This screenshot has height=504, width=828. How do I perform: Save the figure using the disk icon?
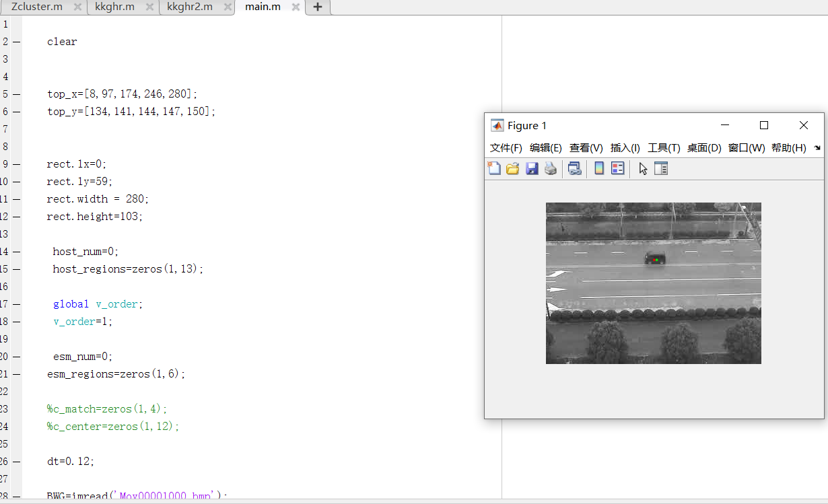532,168
